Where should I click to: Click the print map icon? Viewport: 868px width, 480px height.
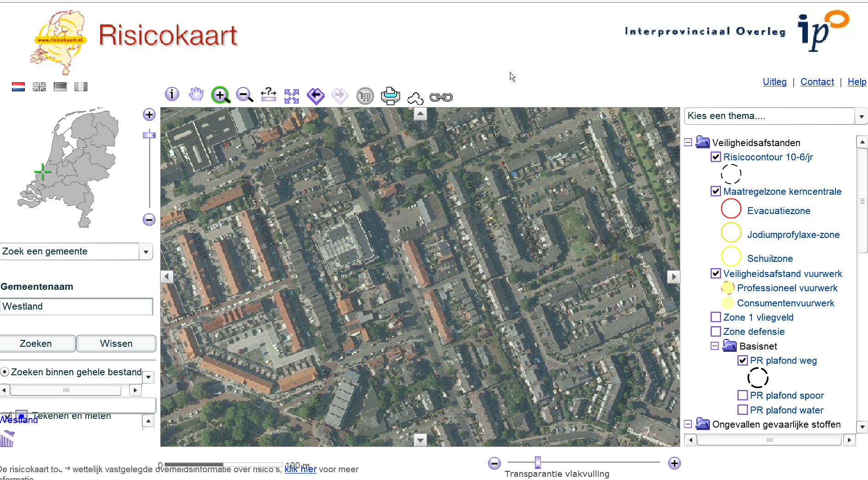tap(390, 96)
